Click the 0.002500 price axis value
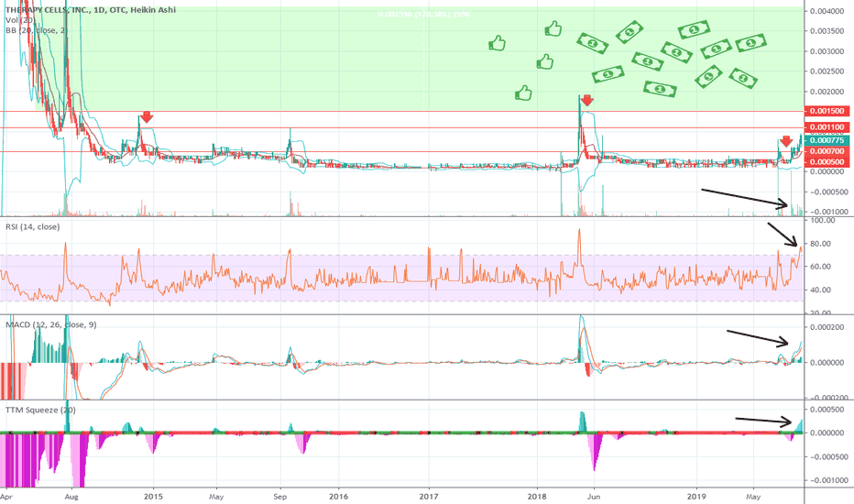 click(829, 71)
